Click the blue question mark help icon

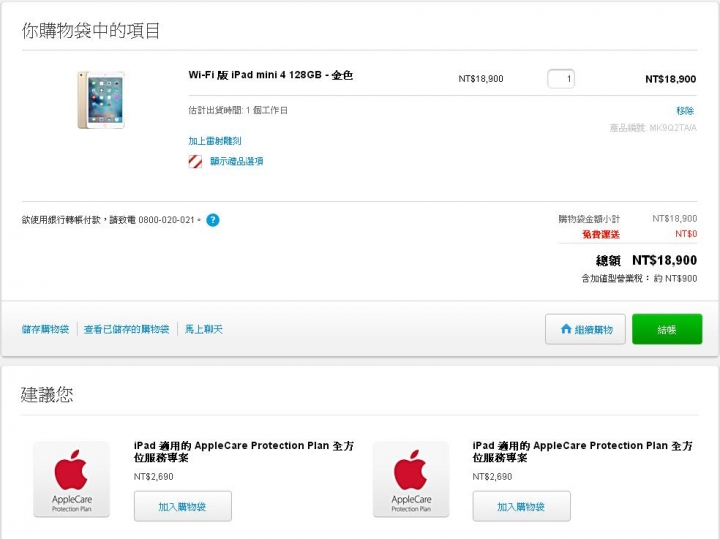click(x=213, y=220)
